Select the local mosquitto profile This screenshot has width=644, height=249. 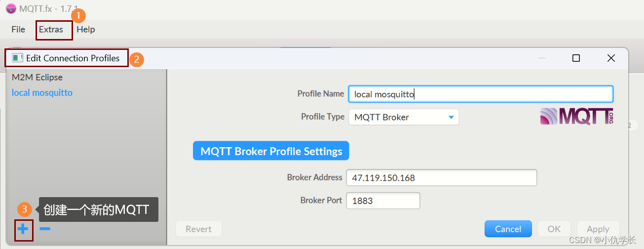pos(42,92)
